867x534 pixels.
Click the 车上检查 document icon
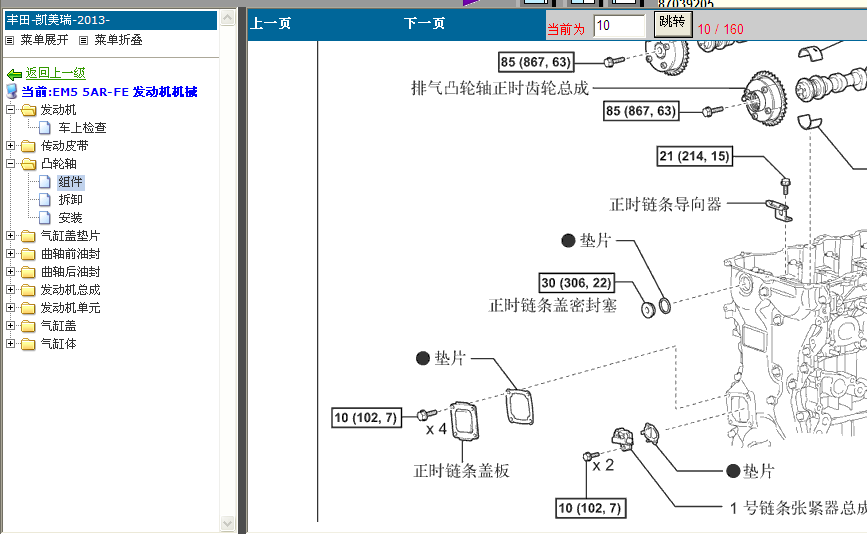coord(45,128)
